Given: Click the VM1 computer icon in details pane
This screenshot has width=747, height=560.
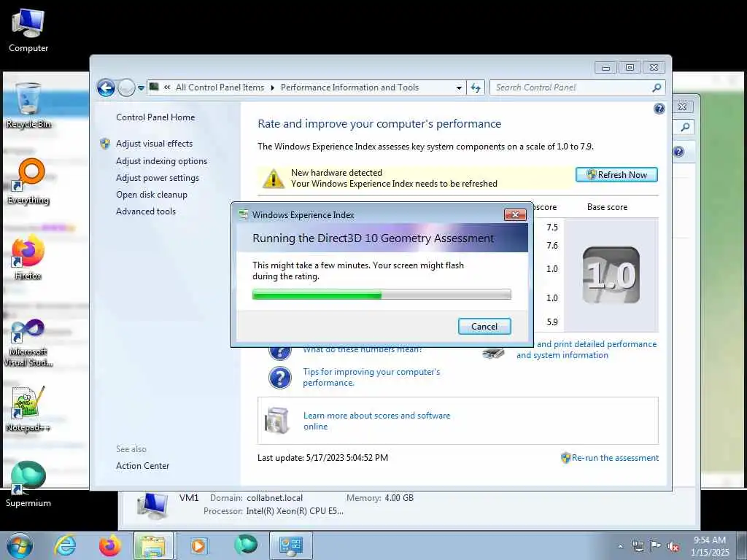Looking at the screenshot, I should click(152, 506).
